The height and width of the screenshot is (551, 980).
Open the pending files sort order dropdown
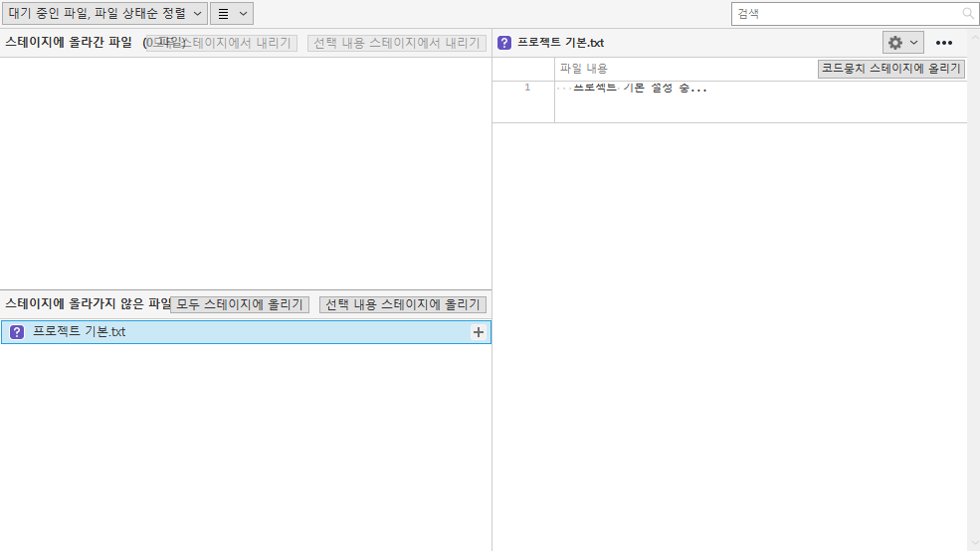tap(105, 14)
